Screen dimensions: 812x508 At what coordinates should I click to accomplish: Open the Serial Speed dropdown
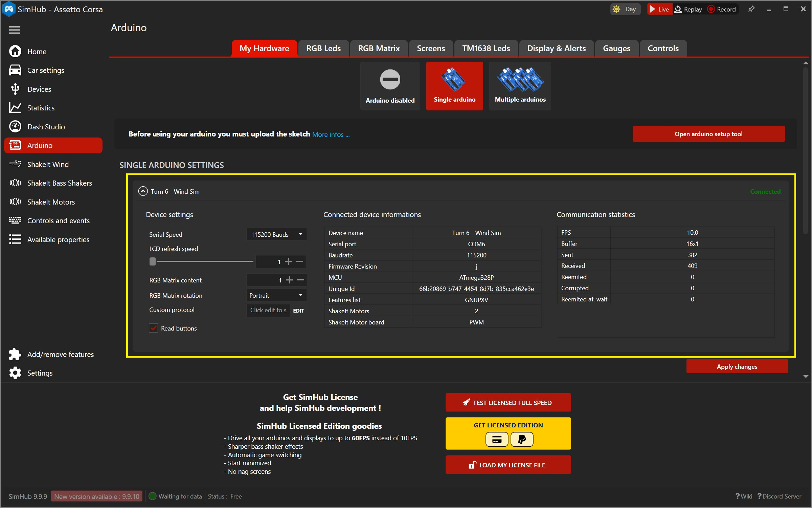click(276, 234)
